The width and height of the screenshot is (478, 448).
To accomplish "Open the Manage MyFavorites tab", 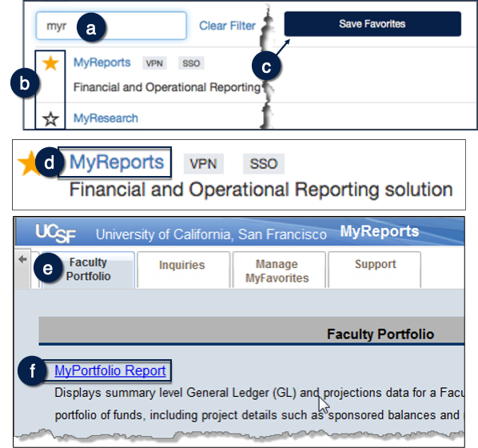I will coord(279,269).
